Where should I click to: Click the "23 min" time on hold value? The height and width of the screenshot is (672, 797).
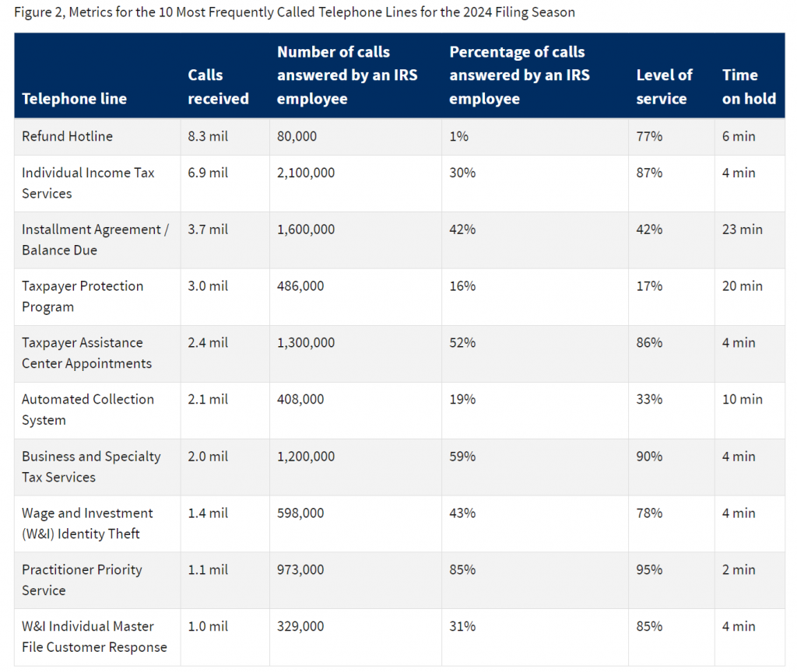(742, 229)
